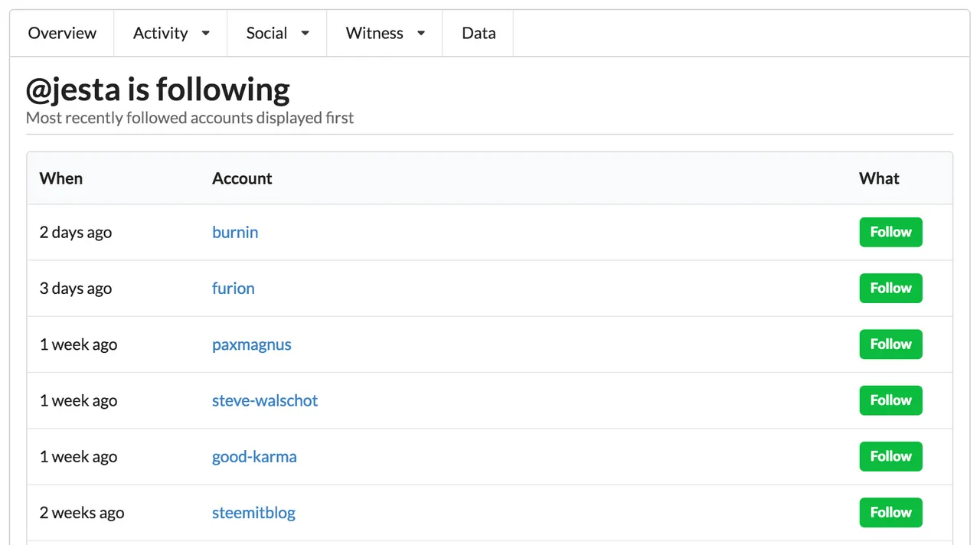
Task: Open the burnin account link
Action: click(x=235, y=232)
